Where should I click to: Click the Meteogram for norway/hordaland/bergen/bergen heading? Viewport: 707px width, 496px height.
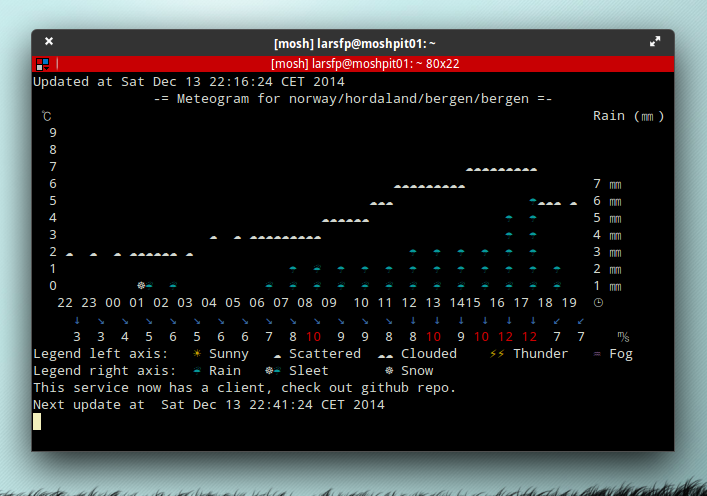[353, 99]
